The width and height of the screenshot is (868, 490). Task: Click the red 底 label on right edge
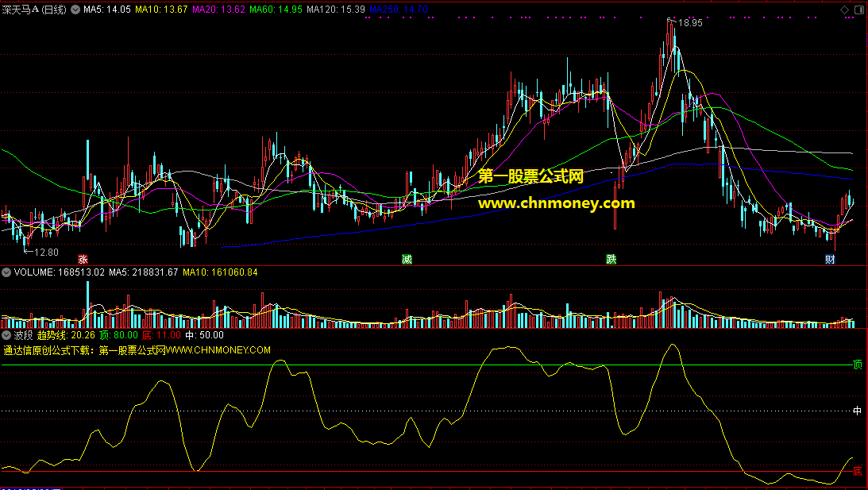[858, 471]
